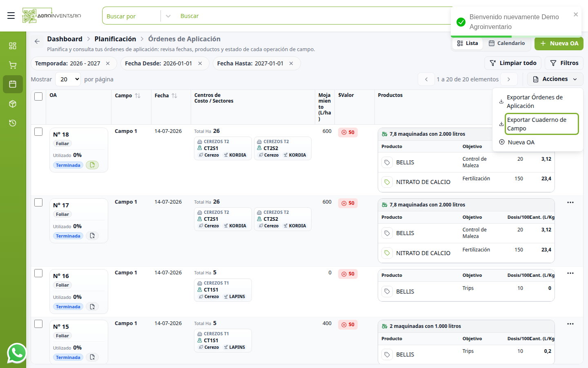The image size is (588, 368).
Task: Open three-dot menu for order N° 16
Action: pos(570,273)
